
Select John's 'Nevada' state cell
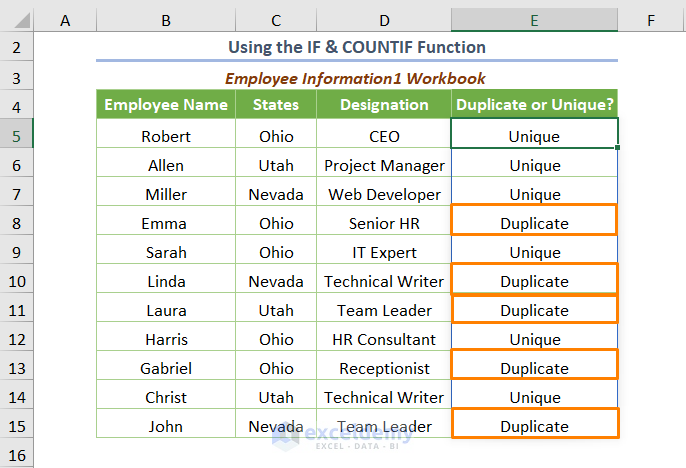point(276,426)
